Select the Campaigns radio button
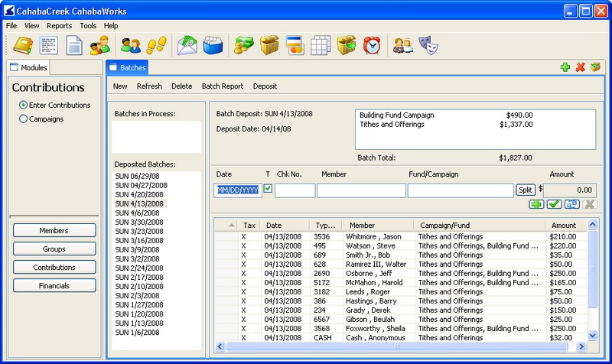 click(x=23, y=119)
